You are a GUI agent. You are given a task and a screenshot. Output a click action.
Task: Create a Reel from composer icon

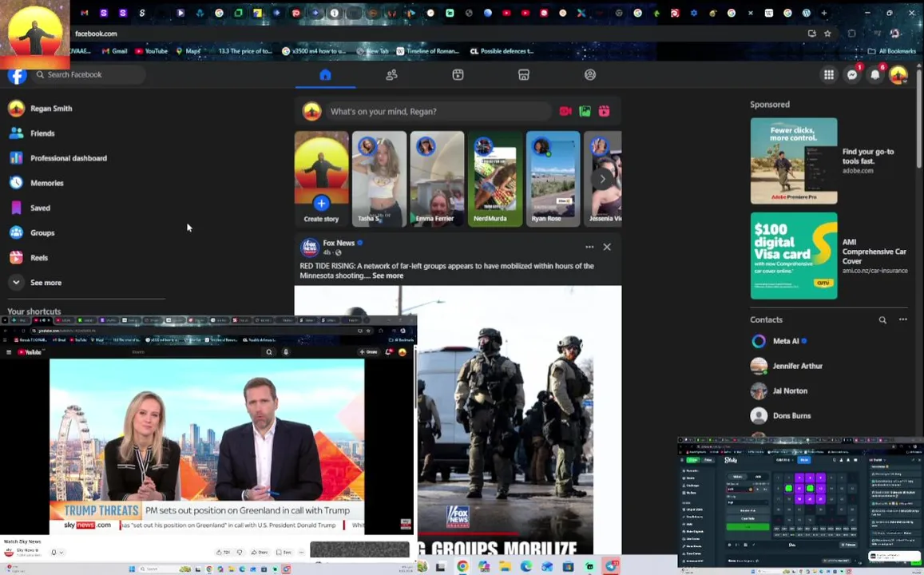[x=604, y=111]
